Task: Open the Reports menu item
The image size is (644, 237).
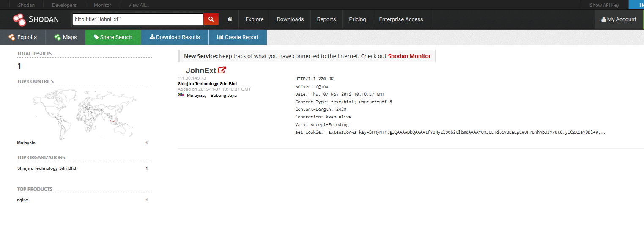Action: point(326,19)
